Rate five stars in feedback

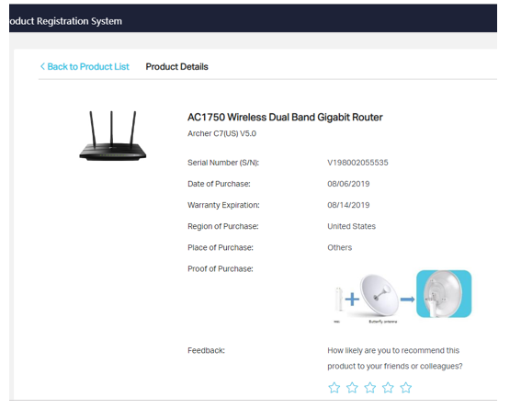coord(405,388)
